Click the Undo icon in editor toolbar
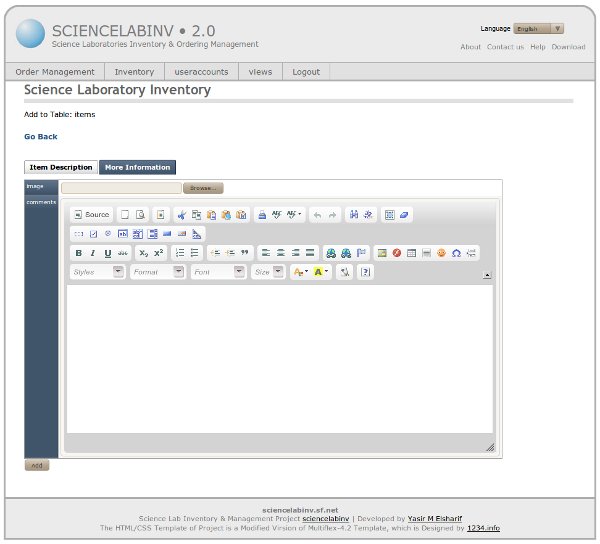Image resolution: width=600 pixels, height=544 pixels. tap(317, 215)
